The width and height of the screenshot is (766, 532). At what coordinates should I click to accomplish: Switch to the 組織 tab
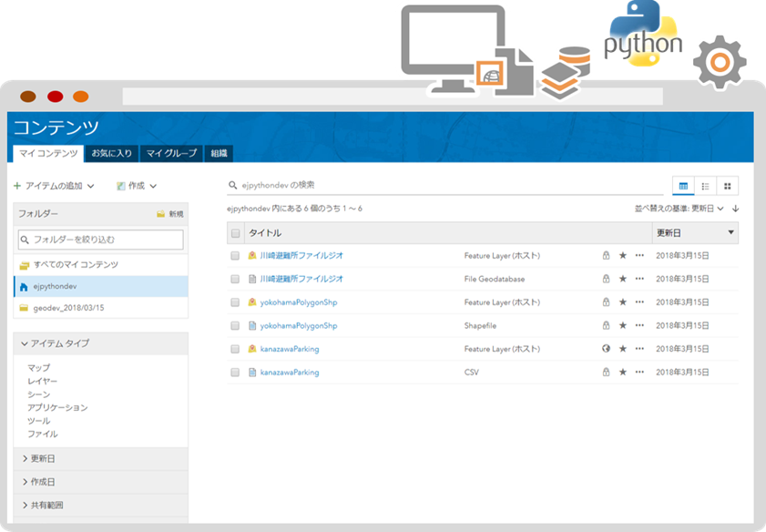pyautogui.click(x=219, y=153)
